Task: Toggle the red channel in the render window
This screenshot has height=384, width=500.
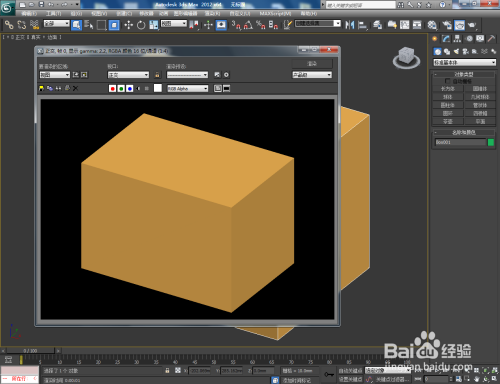Action: [112, 88]
